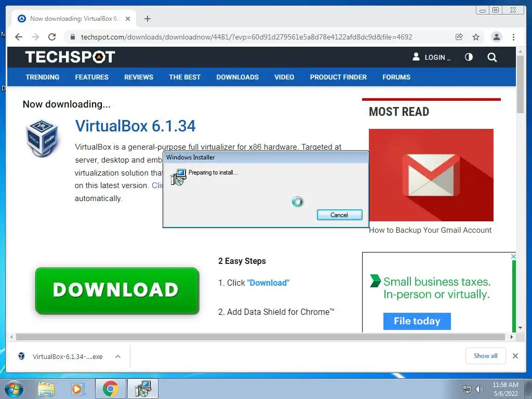Go to FORUMS
532x399 pixels.
pyautogui.click(x=396, y=77)
